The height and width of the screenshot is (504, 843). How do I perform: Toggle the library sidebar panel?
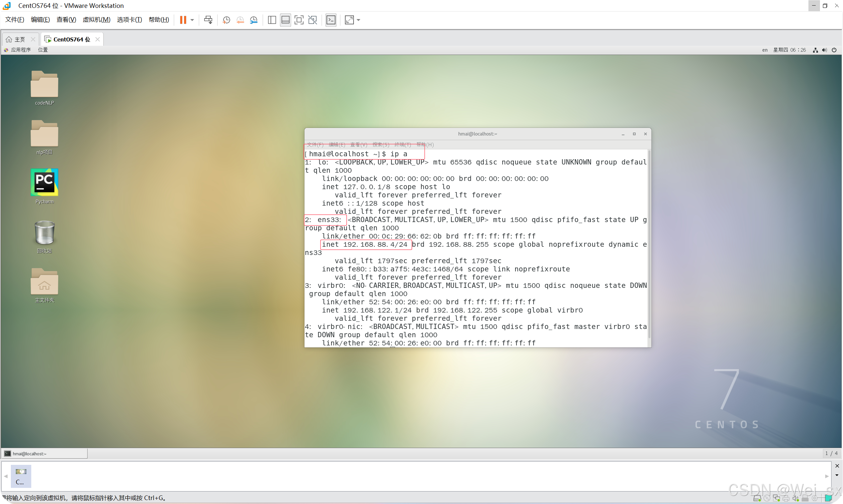[x=272, y=20]
